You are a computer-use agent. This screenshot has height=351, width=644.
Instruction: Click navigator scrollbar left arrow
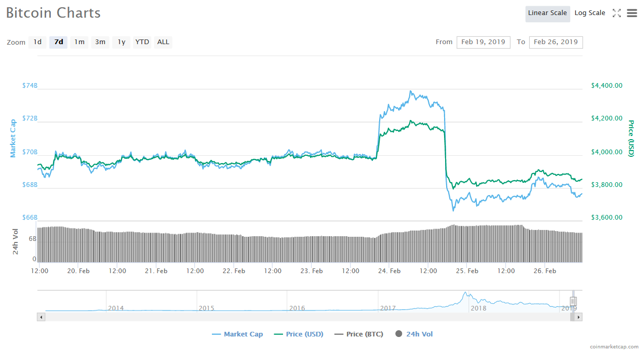(41, 317)
